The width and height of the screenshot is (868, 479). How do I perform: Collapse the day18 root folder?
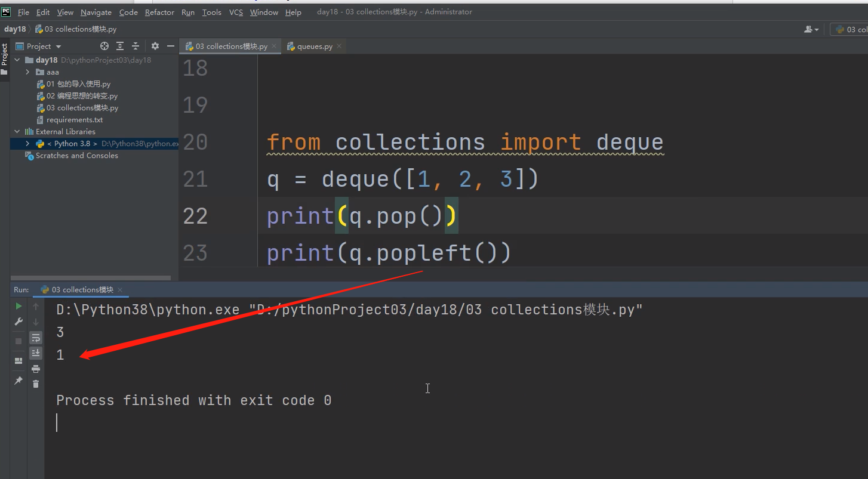tap(17, 60)
